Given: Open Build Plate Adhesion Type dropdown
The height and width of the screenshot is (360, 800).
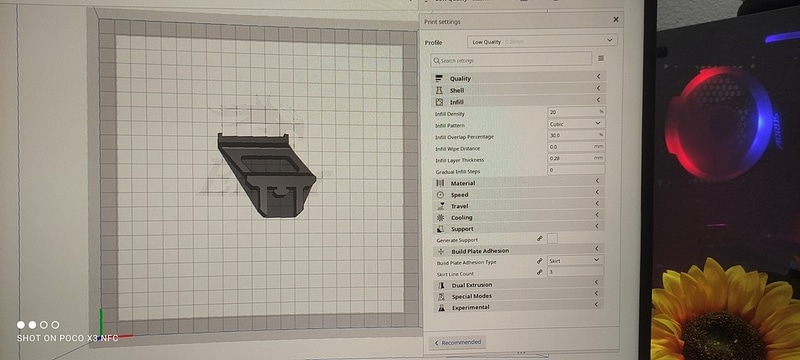Looking at the screenshot, I should click(x=576, y=261).
